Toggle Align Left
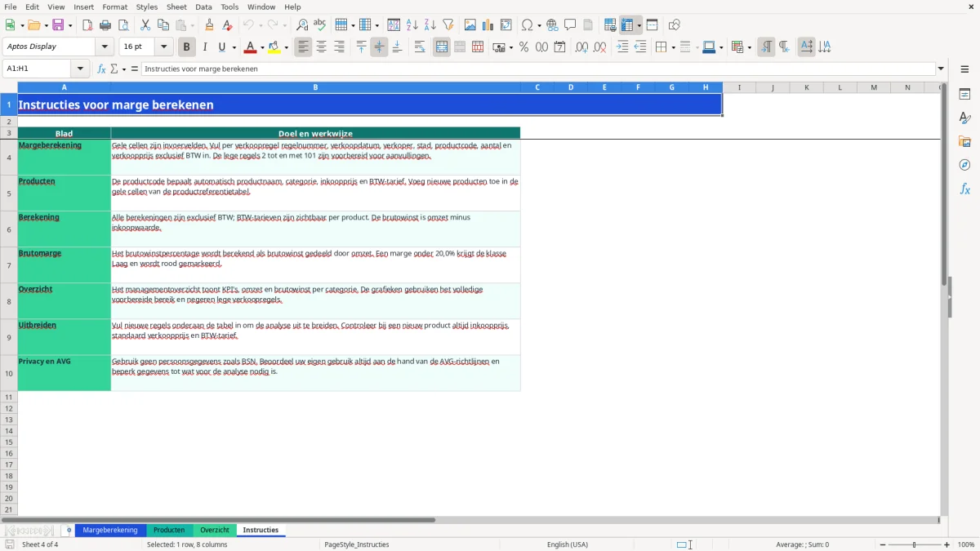 (304, 47)
